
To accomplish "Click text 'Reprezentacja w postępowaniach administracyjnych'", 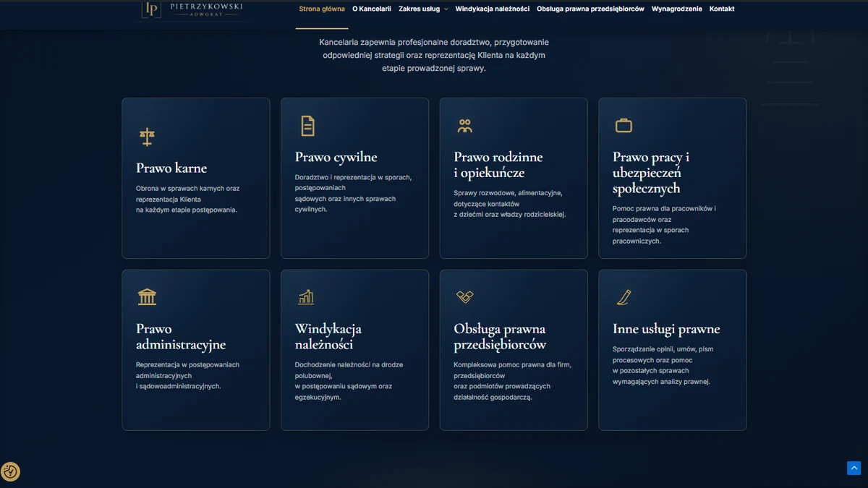I will point(187,370).
